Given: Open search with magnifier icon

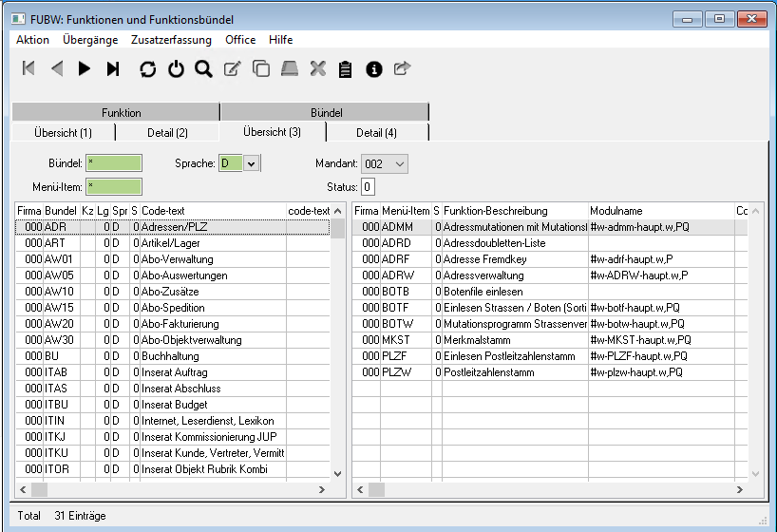Looking at the screenshot, I should tap(203, 68).
